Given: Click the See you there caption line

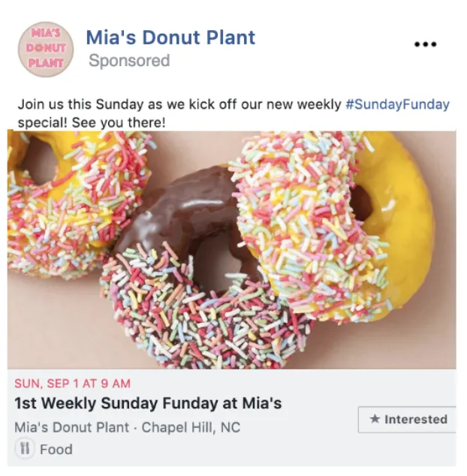Looking at the screenshot, I should pos(92,122).
